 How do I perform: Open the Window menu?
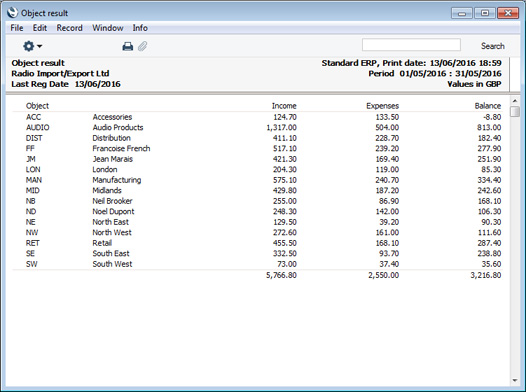[108, 28]
